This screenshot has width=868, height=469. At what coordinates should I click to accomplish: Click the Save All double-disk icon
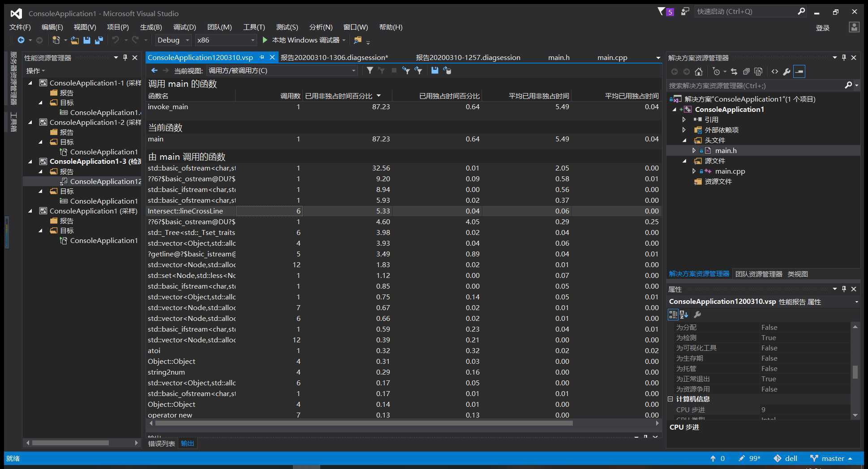(x=99, y=40)
